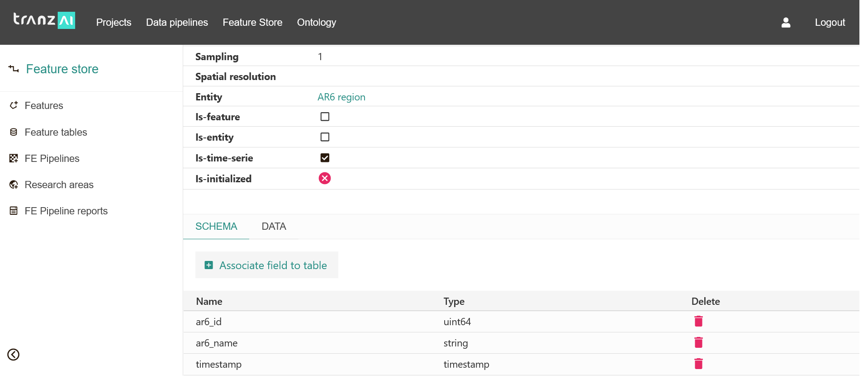The height and width of the screenshot is (379, 868).
Task: Select the ar6_name name cell
Action: (x=217, y=343)
